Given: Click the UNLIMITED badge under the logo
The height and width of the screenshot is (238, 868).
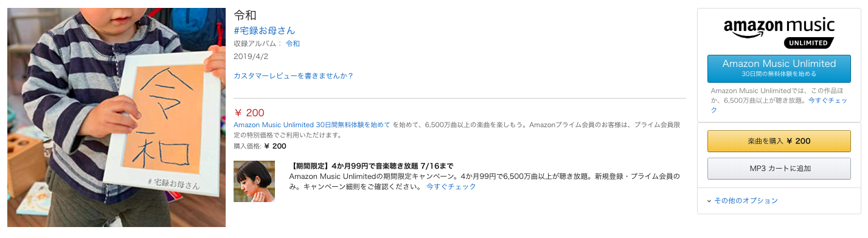Looking at the screenshot, I should (x=807, y=43).
